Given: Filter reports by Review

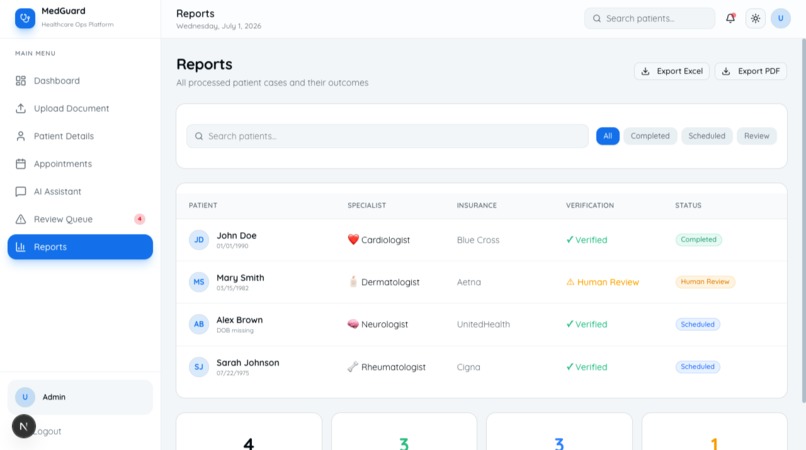Looking at the screenshot, I should pos(757,136).
